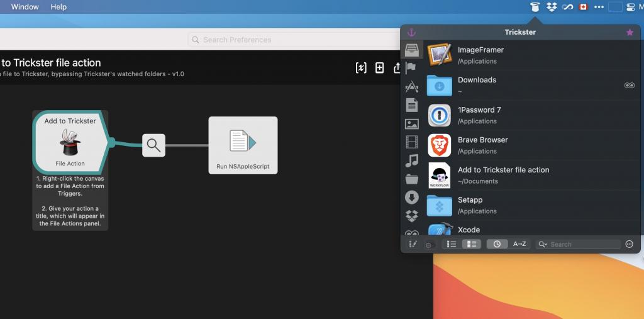
Task: Open the Window menu
Action: pos(25,7)
